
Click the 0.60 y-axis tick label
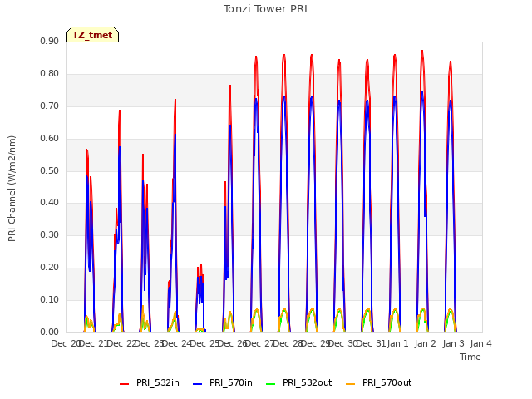point(50,138)
